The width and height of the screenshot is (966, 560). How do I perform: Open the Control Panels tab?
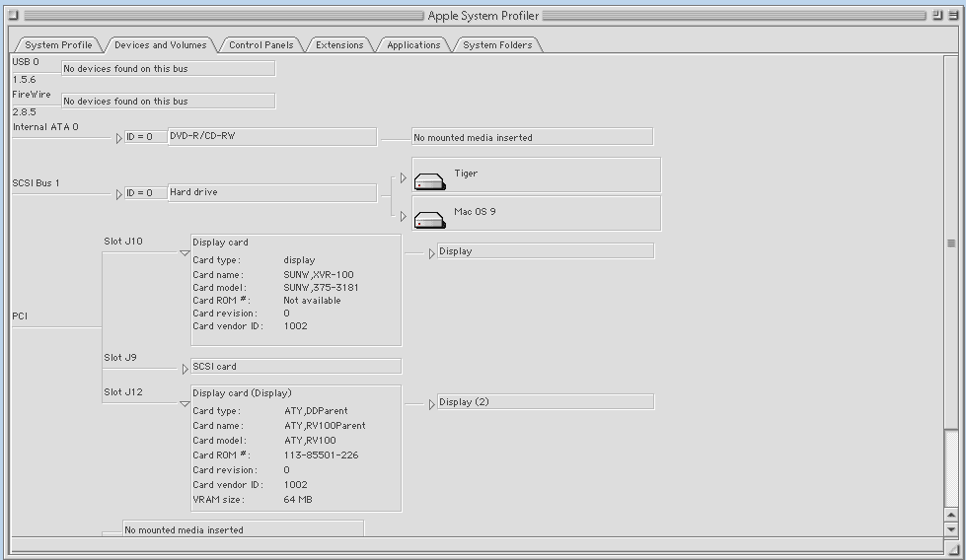pos(261,45)
